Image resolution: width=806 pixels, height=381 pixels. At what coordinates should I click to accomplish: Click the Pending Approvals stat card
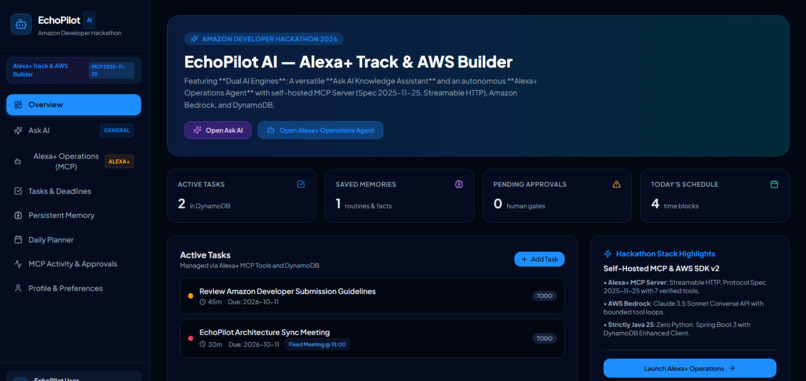pos(557,196)
